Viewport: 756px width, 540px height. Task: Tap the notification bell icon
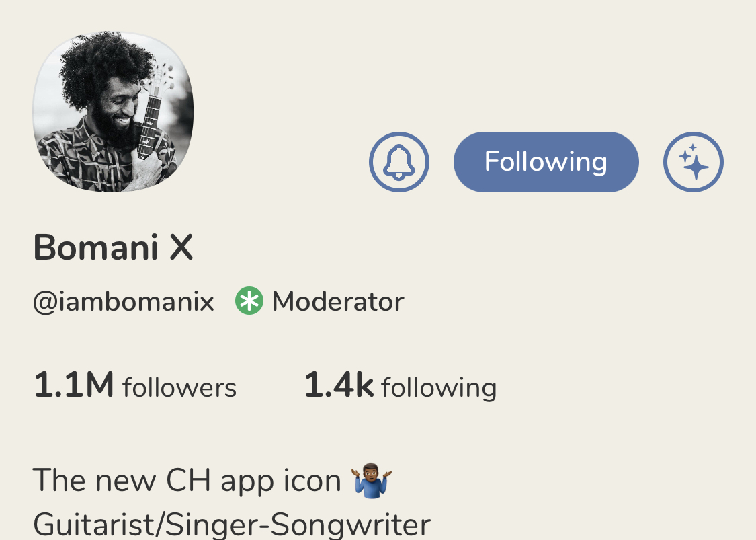pos(398,162)
